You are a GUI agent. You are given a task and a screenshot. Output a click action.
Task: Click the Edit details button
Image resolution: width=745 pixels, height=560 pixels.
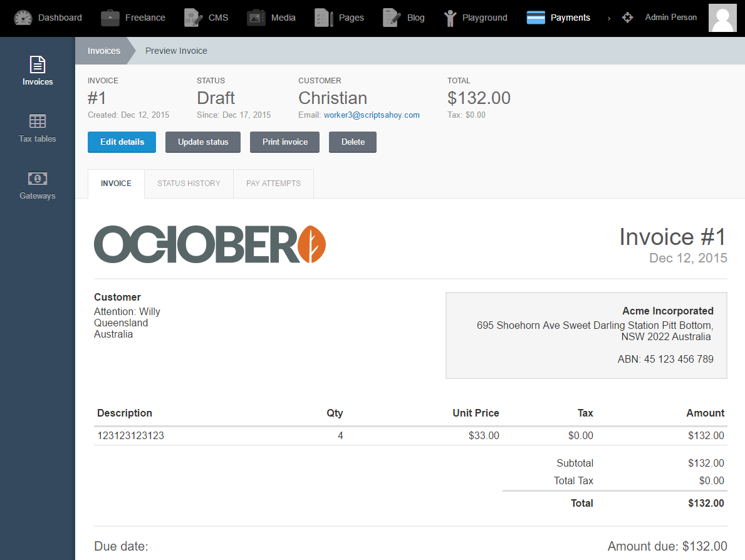tap(122, 142)
